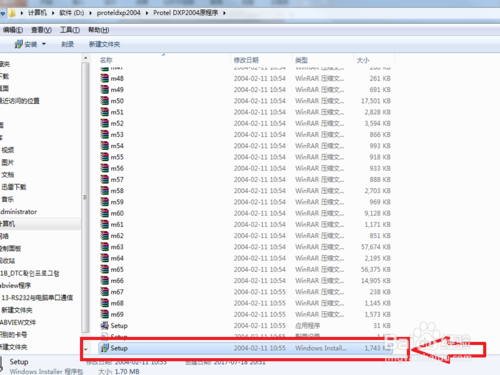Select 计算机 in the navigation pane

7,224
